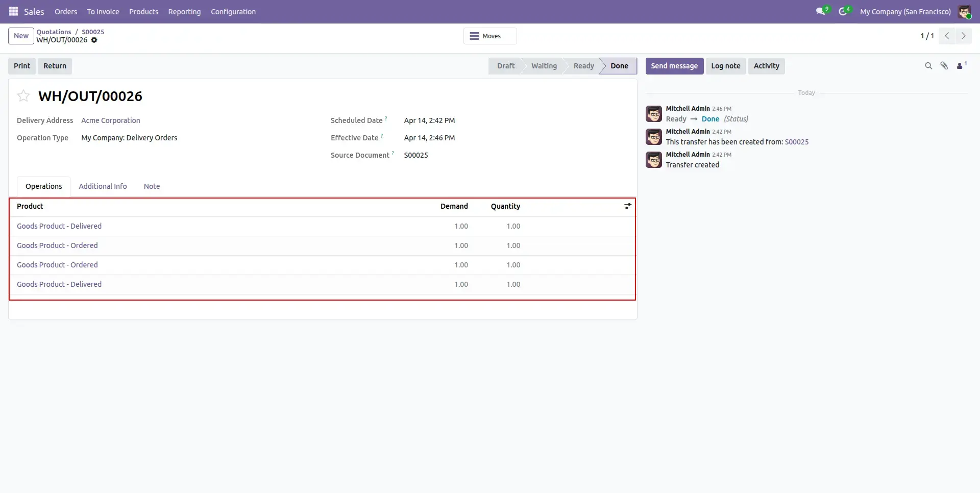Open the attachments paperclip icon
Image resolution: width=980 pixels, height=493 pixels.
click(x=944, y=66)
